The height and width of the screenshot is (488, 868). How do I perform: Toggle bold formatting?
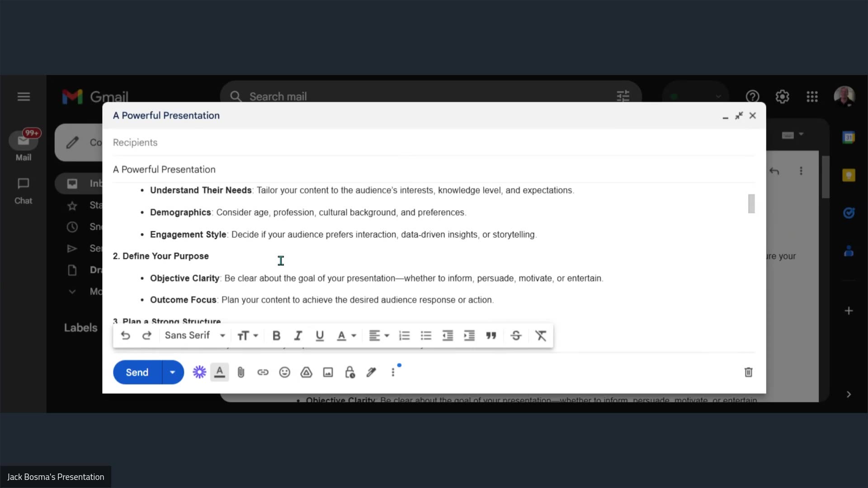point(276,336)
